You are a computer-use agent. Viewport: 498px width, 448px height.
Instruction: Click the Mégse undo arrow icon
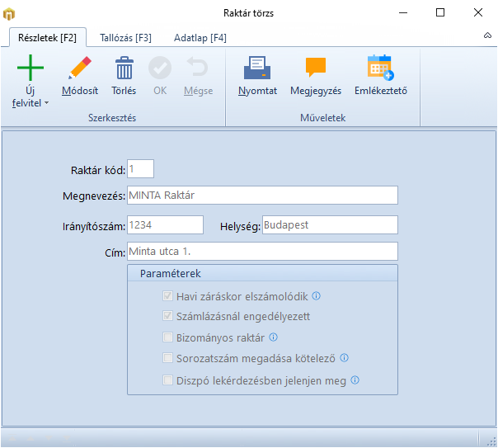tap(198, 68)
